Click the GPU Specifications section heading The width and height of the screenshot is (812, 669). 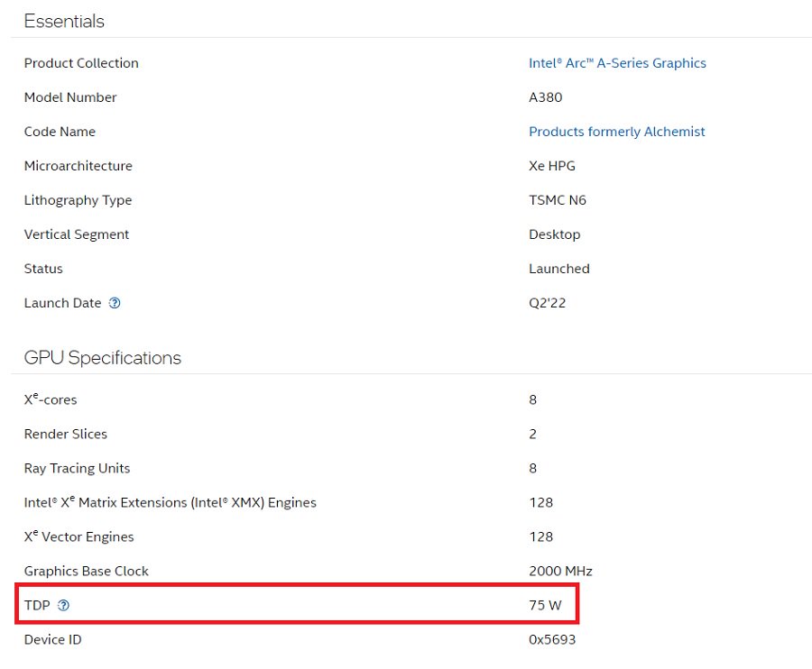tap(102, 358)
